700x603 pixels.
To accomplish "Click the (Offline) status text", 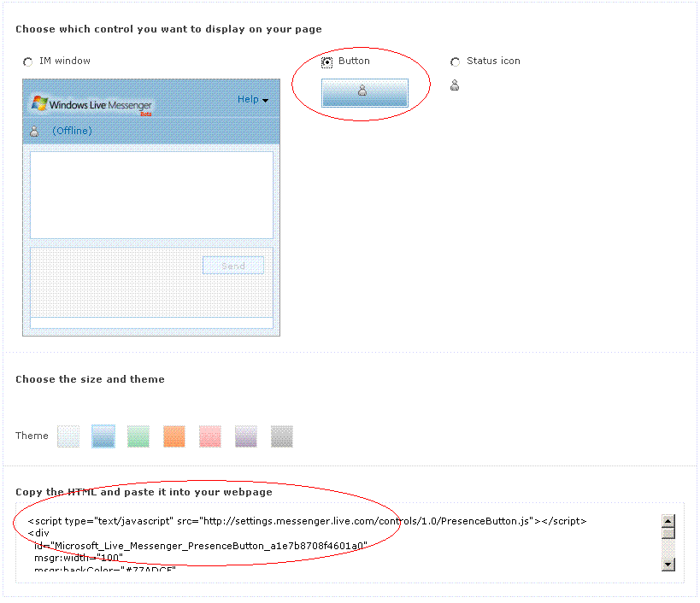I will click(x=72, y=131).
